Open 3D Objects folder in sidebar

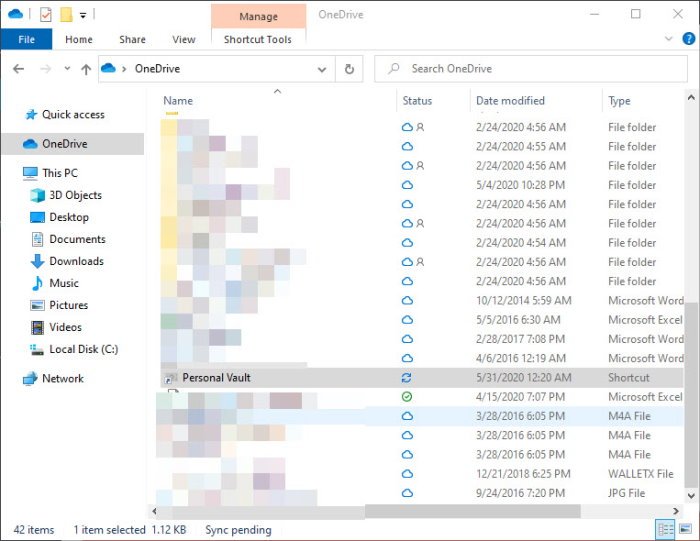point(75,195)
